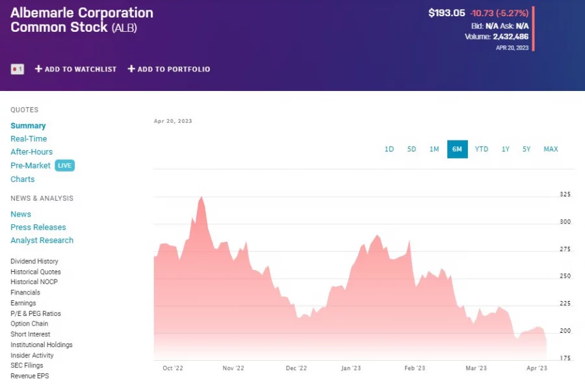Click the LIVE badge next to Pre-Market
The width and height of the screenshot is (585, 392).
click(64, 165)
